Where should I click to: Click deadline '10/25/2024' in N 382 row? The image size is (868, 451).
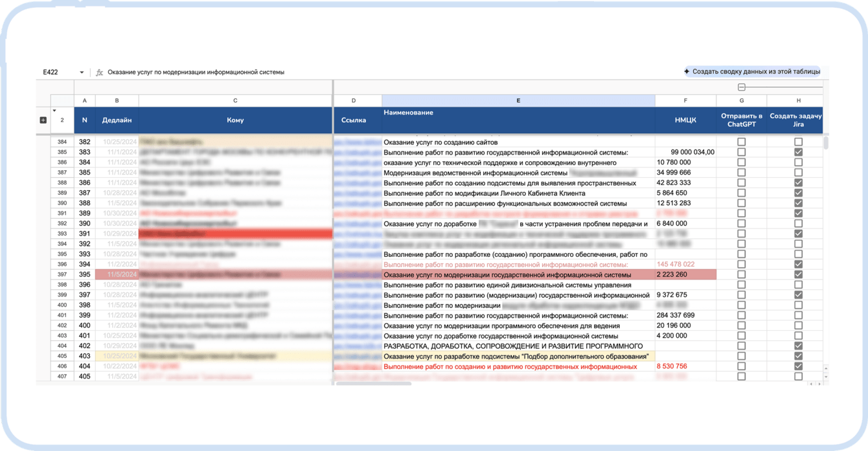[117, 142]
